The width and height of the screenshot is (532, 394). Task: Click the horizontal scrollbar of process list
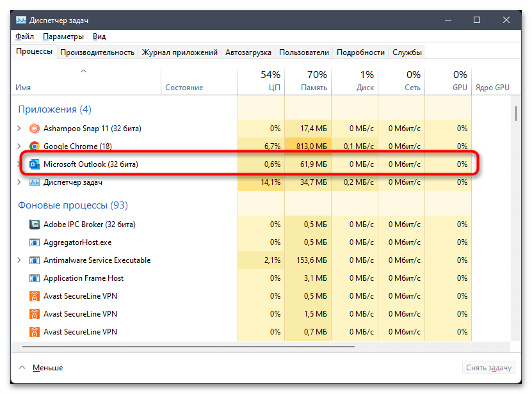pos(188,347)
